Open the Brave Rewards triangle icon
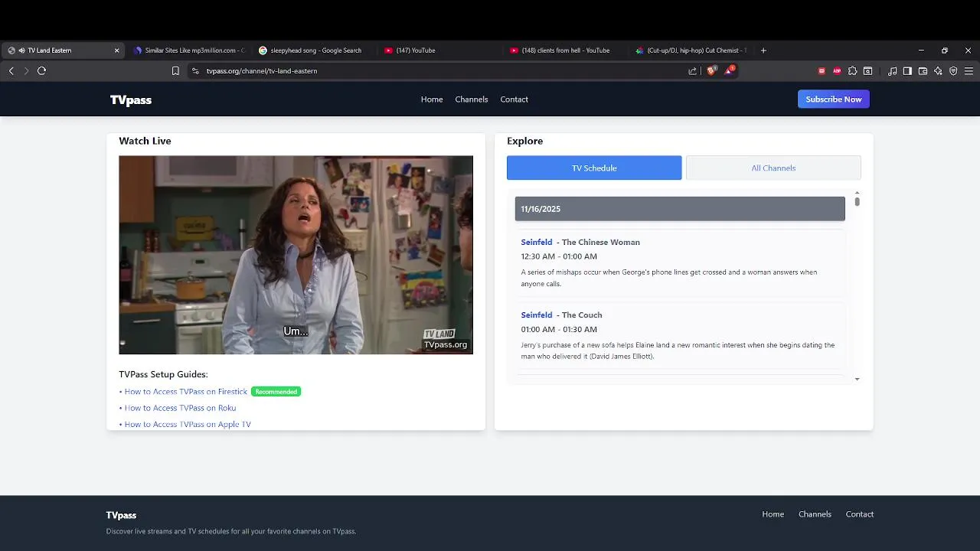The height and width of the screenshot is (551, 980). (730, 70)
